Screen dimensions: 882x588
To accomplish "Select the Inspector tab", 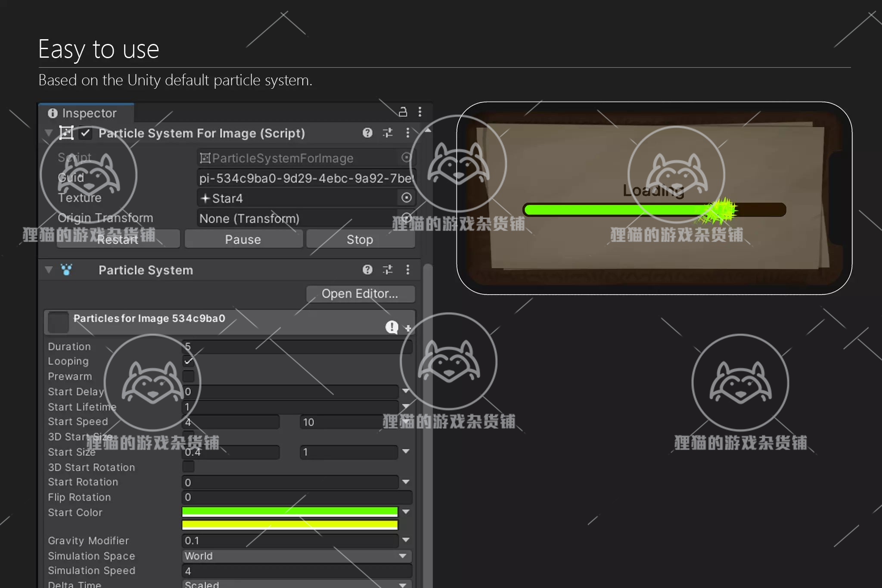I will [x=86, y=113].
